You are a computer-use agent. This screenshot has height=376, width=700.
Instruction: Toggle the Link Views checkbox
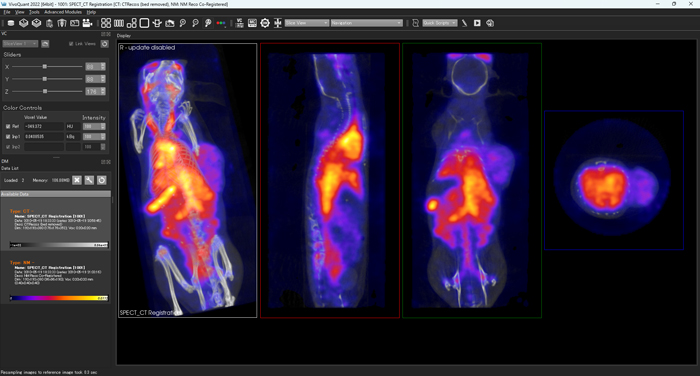[71, 44]
